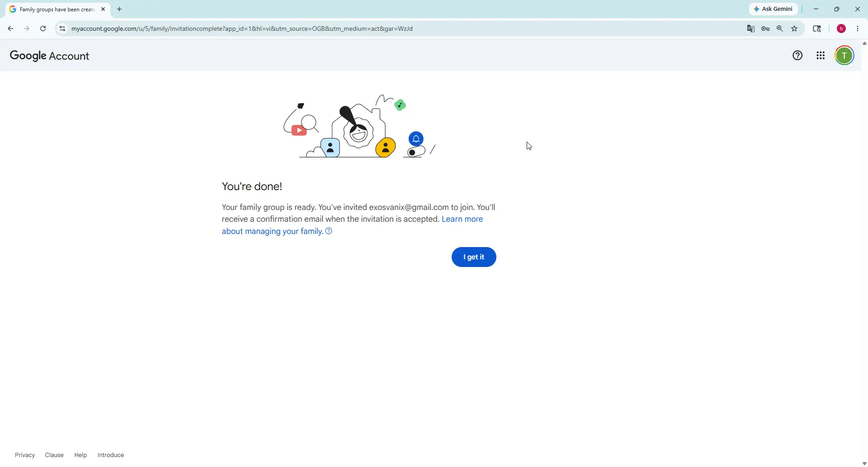Open the Google Account avatar T
The width and height of the screenshot is (868, 467).
click(x=845, y=56)
